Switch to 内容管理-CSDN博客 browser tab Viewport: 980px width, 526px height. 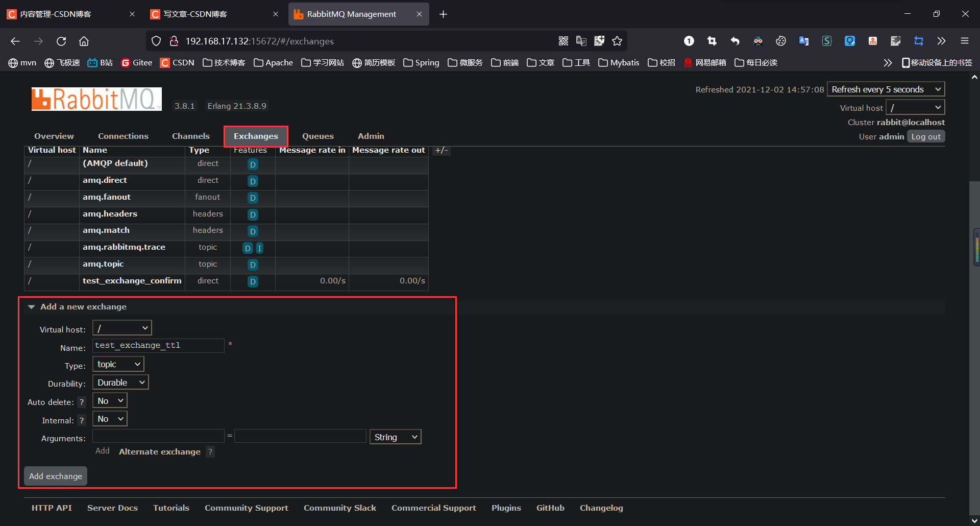pos(71,14)
